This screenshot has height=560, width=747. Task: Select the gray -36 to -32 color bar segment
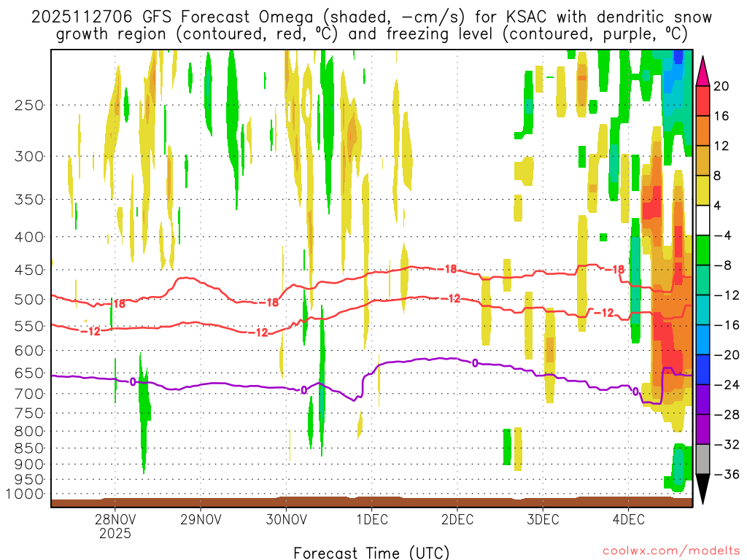(703, 459)
